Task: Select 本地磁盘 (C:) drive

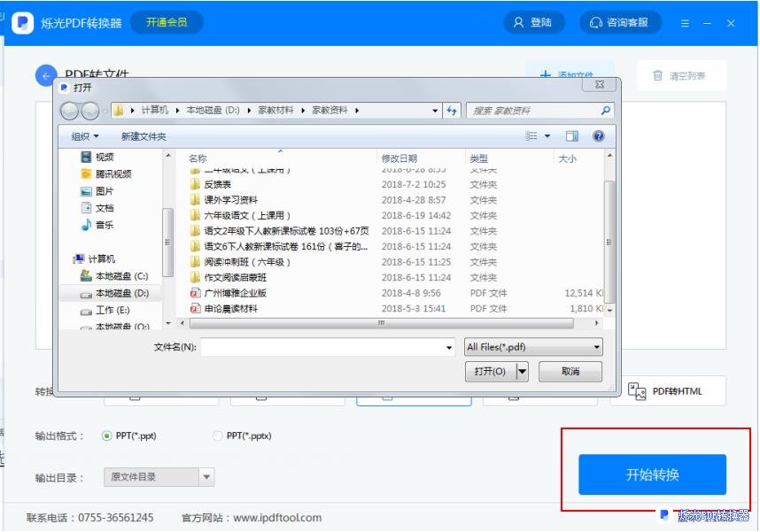Action: 114,275
